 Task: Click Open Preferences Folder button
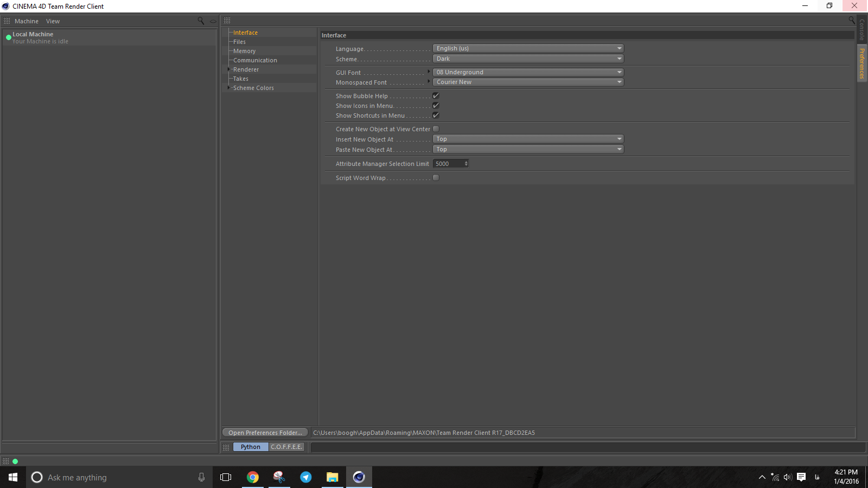[265, 433]
